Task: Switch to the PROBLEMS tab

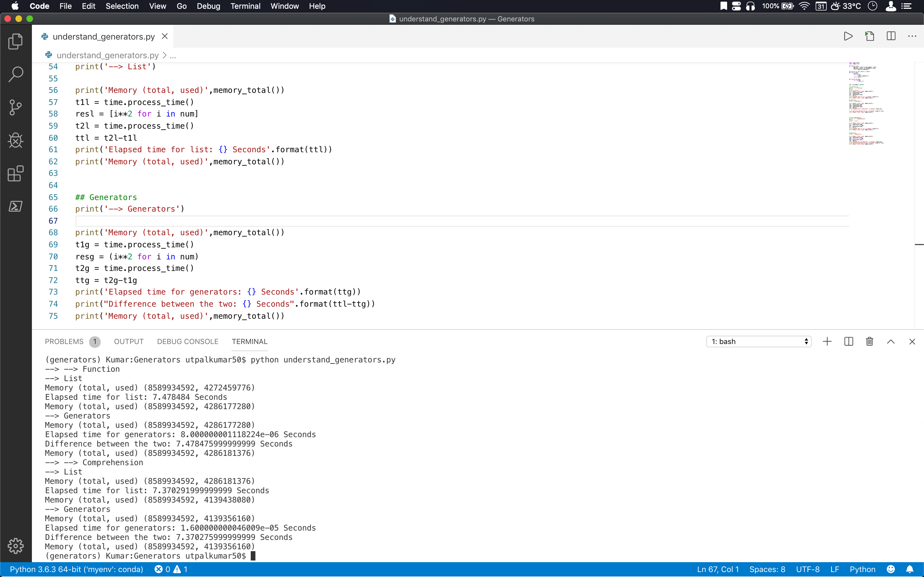Action: click(x=64, y=342)
